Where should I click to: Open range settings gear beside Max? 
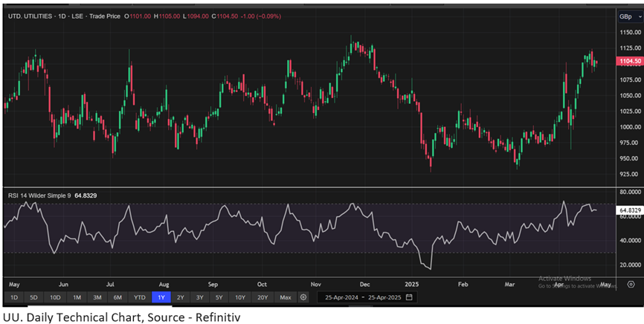[x=303, y=297]
